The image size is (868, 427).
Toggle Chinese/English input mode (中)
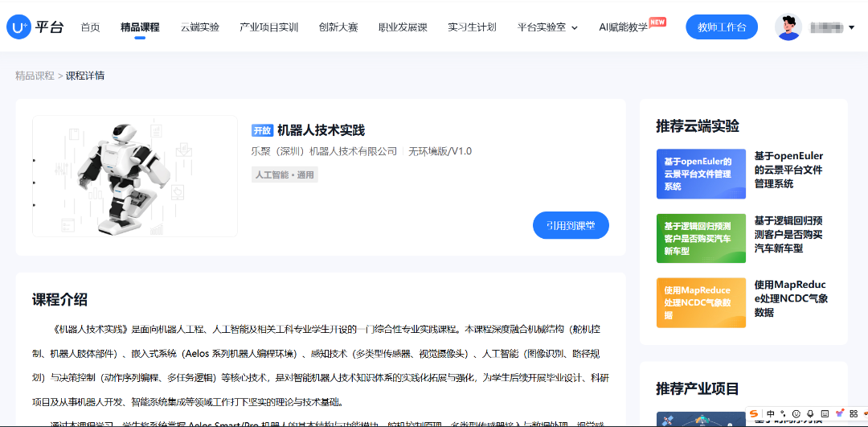(x=770, y=414)
